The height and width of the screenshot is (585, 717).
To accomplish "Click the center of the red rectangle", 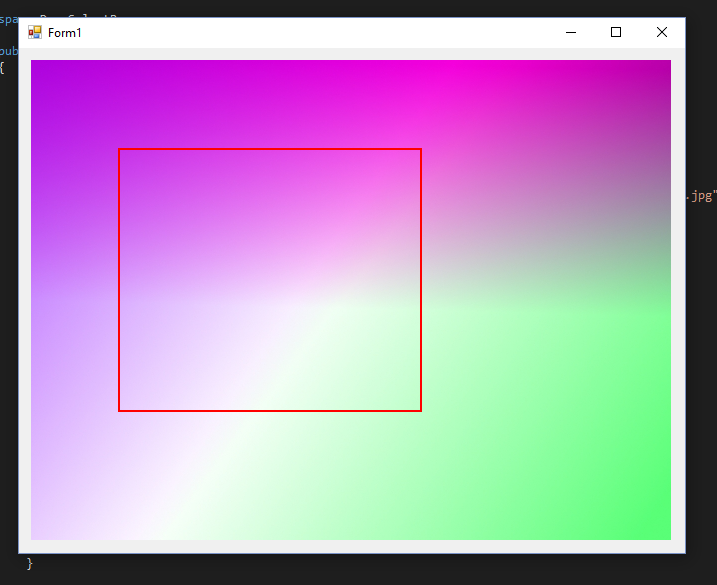I will point(270,280).
